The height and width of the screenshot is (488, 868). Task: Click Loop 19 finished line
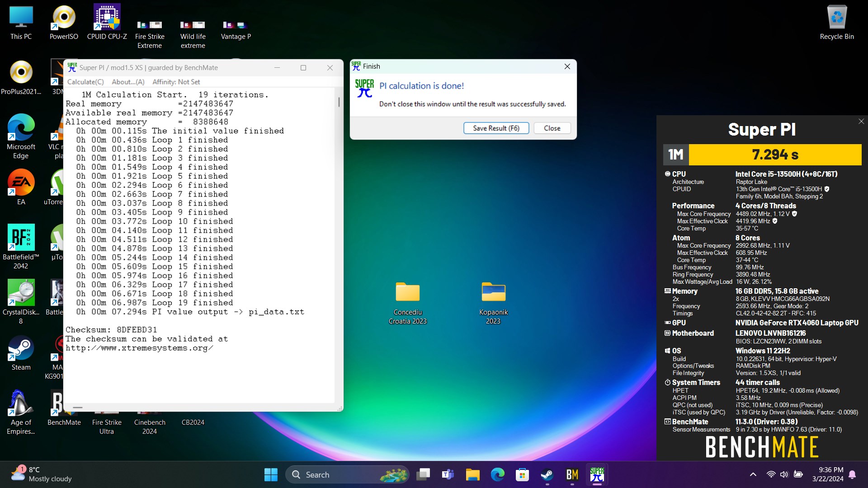(x=155, y=303)
